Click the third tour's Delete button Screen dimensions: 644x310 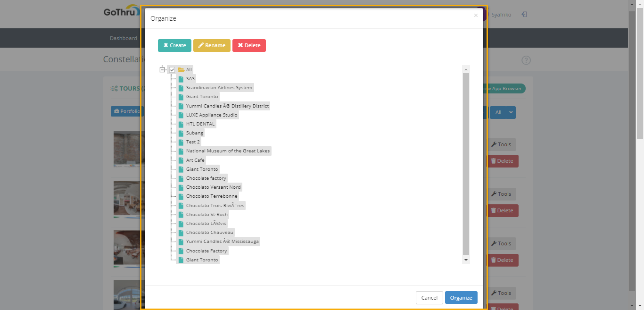(x=503, y=260)
